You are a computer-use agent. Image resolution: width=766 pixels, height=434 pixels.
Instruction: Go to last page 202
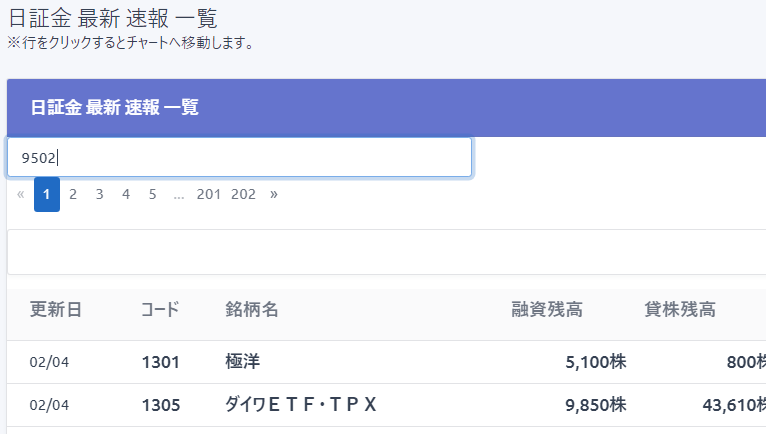[x=243, y=194]
